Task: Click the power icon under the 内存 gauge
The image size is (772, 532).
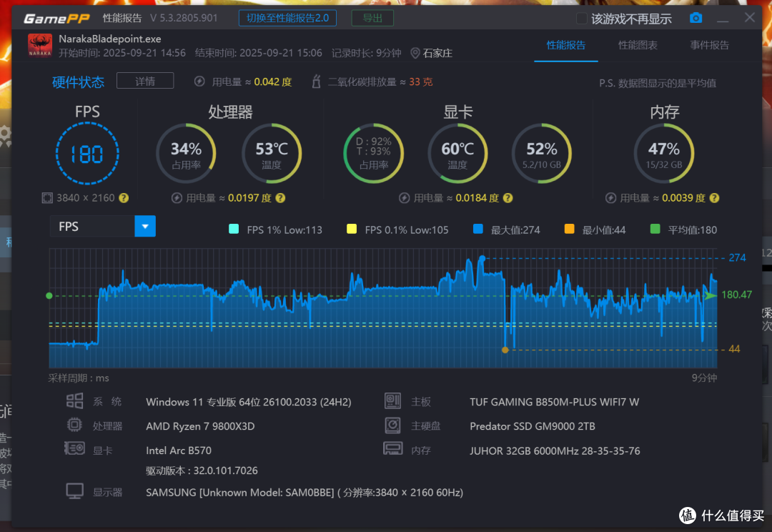Action: coord(610,198)
